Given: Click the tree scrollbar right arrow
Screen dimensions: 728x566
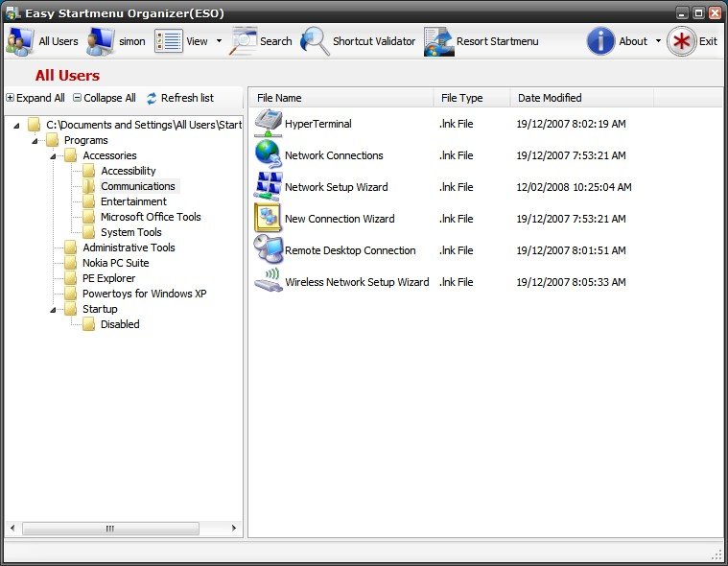Looking at the screenshot, I should pyautogui.click(x=233, y=528).
